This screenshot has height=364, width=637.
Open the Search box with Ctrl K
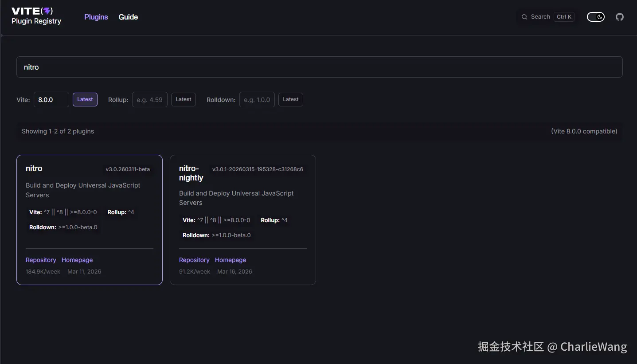click(548, 17)
